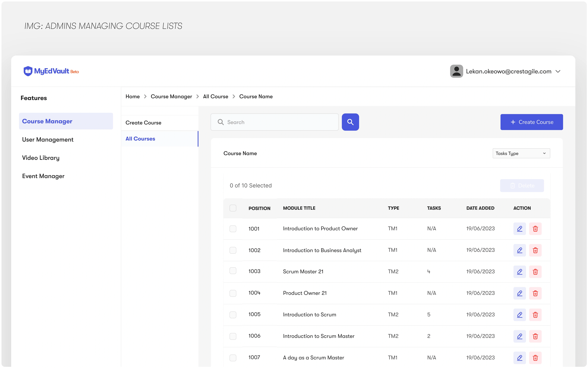The height and width of the screenshot is (368, 588).
Task: Click the tasks value 5 for Introduction to Scrum
Action: 429,315
